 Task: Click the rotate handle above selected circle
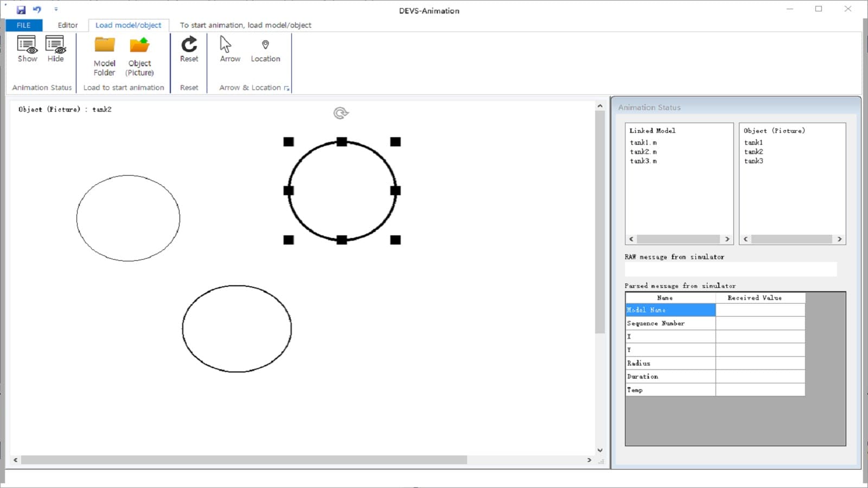(341, 113)
